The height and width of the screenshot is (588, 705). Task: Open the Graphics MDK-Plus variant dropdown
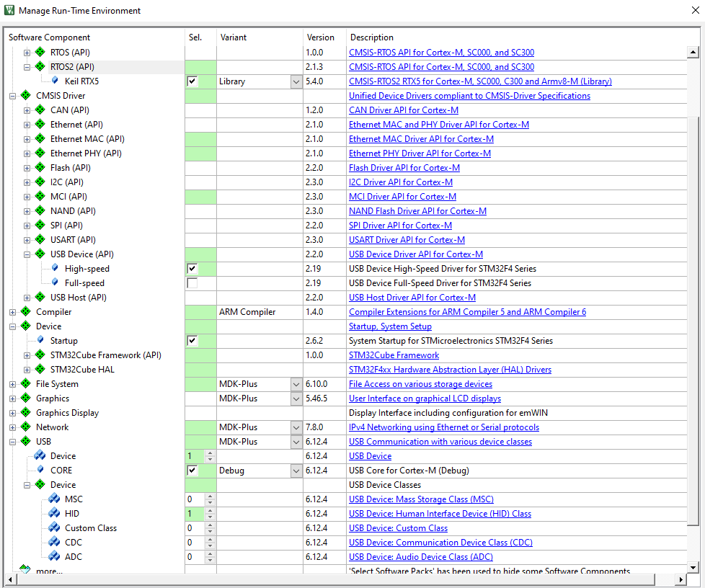[296, 398]
